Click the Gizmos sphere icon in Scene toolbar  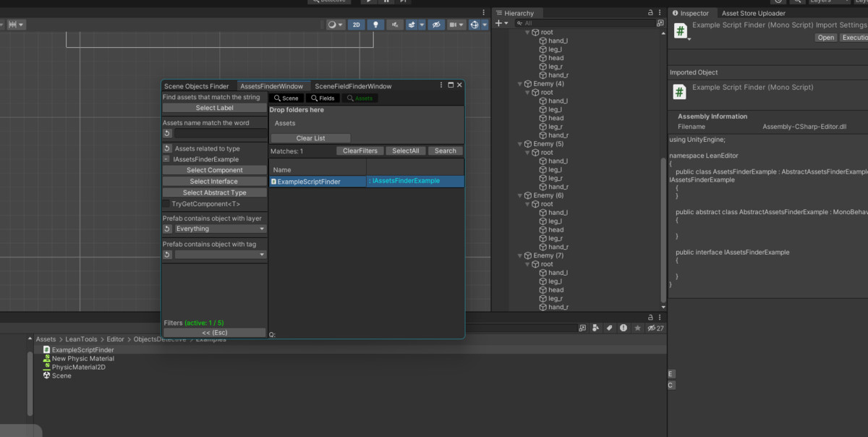[x=475, y=25]
